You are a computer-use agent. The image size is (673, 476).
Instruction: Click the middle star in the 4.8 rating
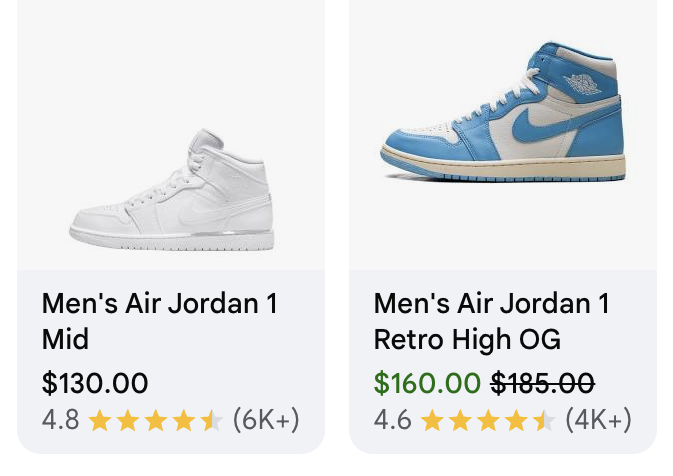pos(155,420)
